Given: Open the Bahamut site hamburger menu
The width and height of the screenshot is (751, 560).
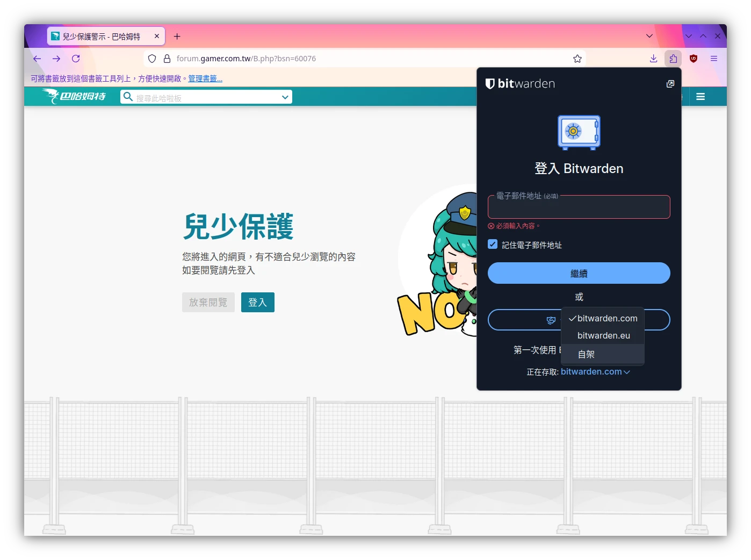Looking at the screenshot, I should 700,97.
